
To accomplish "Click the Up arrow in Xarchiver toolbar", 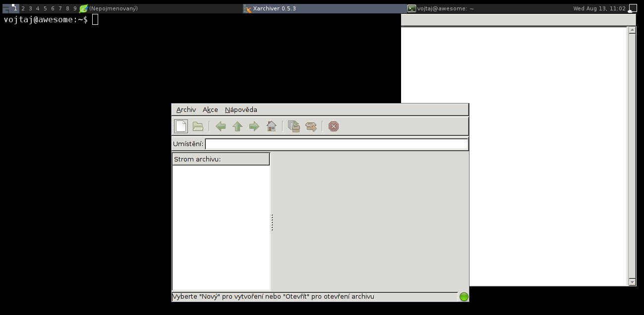I will click(x=237, y=126).
